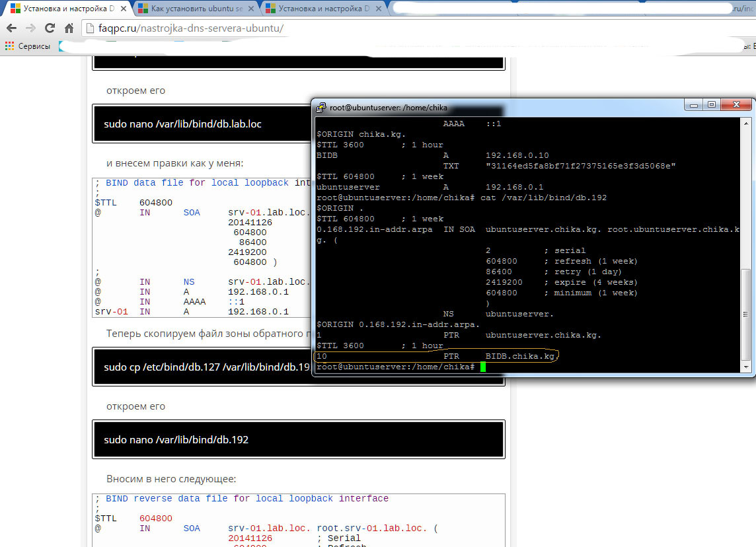756x547 pixels.
Task: Click the 'Теперь скопируем файл зоны обратного' sentence
Action: pos(208,334)
